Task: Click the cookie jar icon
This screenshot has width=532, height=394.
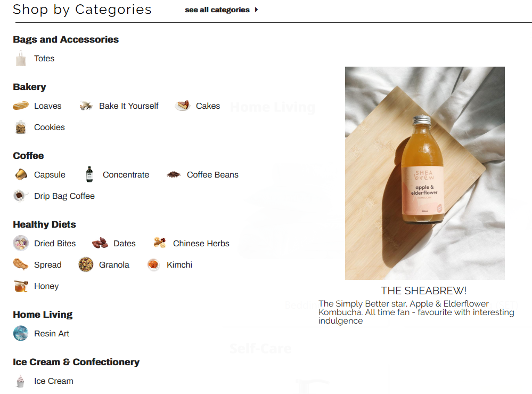Action: [x=21, y=127]
